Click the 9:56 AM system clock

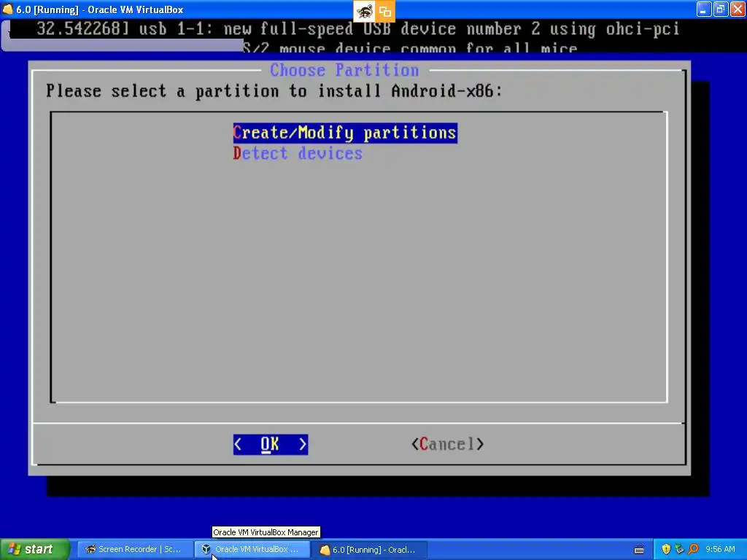720,550
